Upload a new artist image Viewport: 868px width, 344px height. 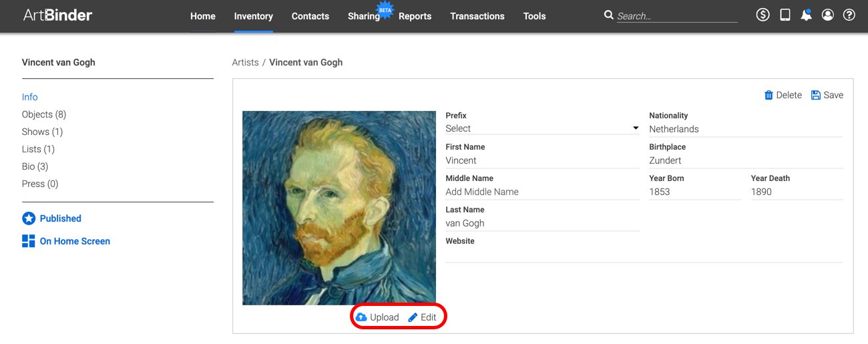pos(377,317)
